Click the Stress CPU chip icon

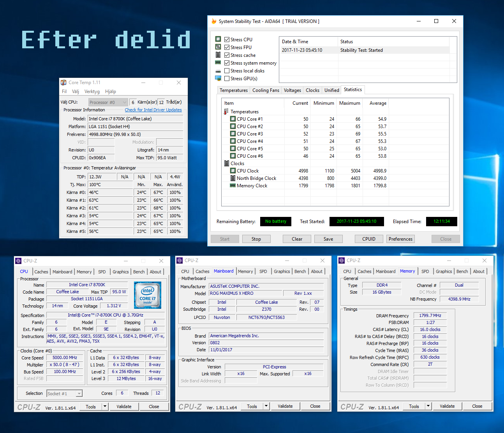pyautogui.click(x=218, y=39)
